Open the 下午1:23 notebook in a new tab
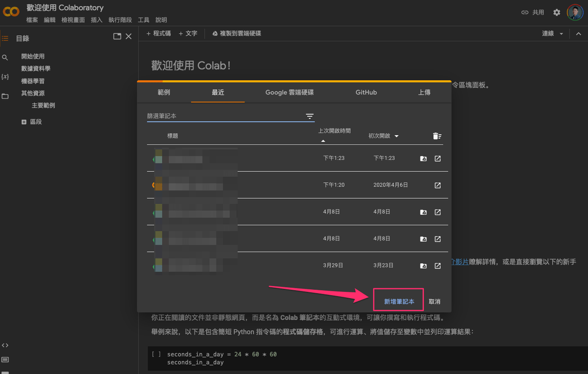The width and height of the screenshot is (588, 374). pos(438,159)
